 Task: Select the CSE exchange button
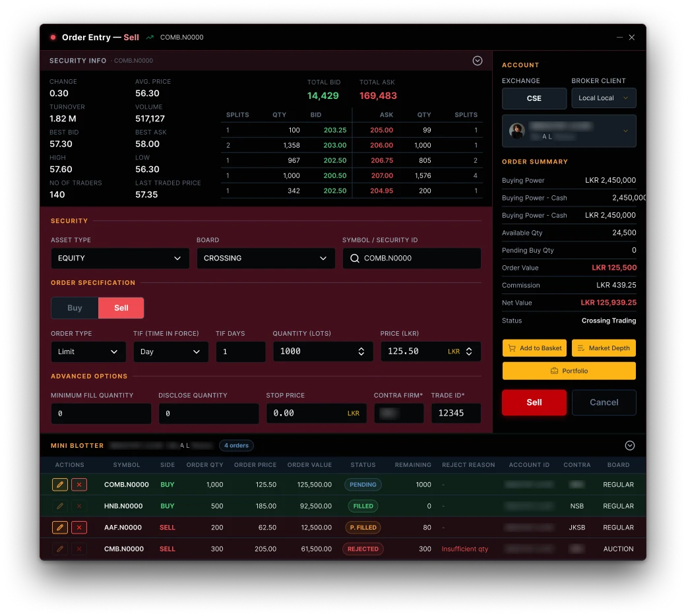tap(534, 98)
